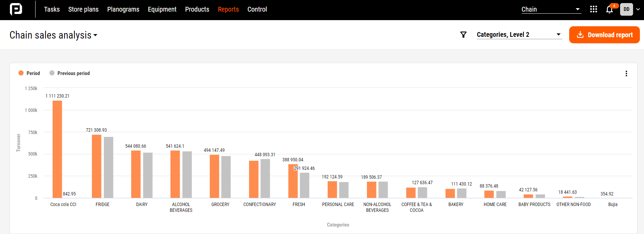The height and width of the screenshot is (234, 644).
Task: Click the gray FRIDGE previous period bar
Action: tap(108, 167)
